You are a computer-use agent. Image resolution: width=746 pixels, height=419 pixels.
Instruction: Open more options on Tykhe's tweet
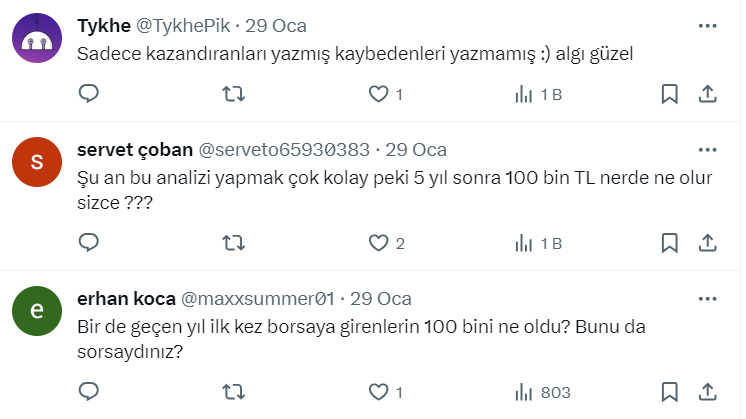(x=707, y=25)
